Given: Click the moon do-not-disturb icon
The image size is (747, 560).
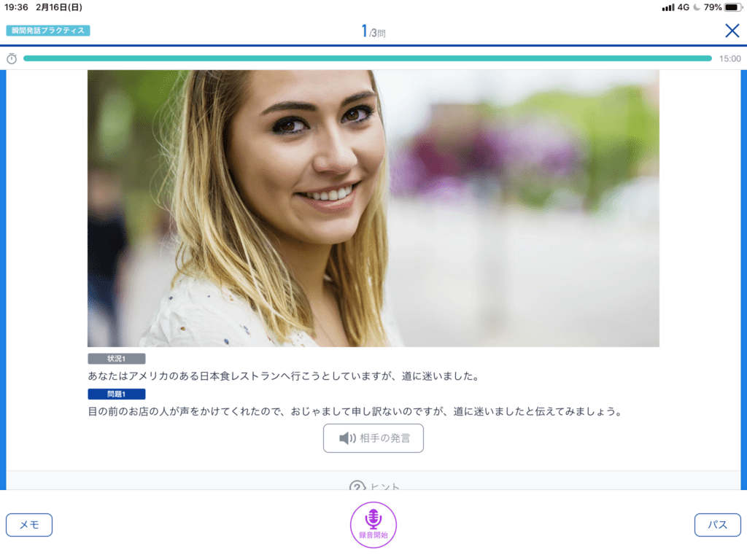Looking at the screenshot, I should coord(697,7).
